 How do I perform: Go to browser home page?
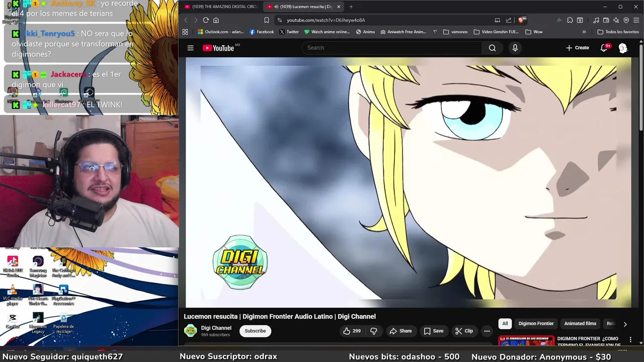coord(216,20)
